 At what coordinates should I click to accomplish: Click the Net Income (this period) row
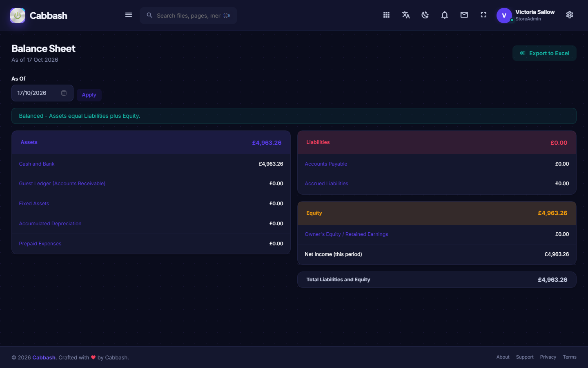point(437,254)
